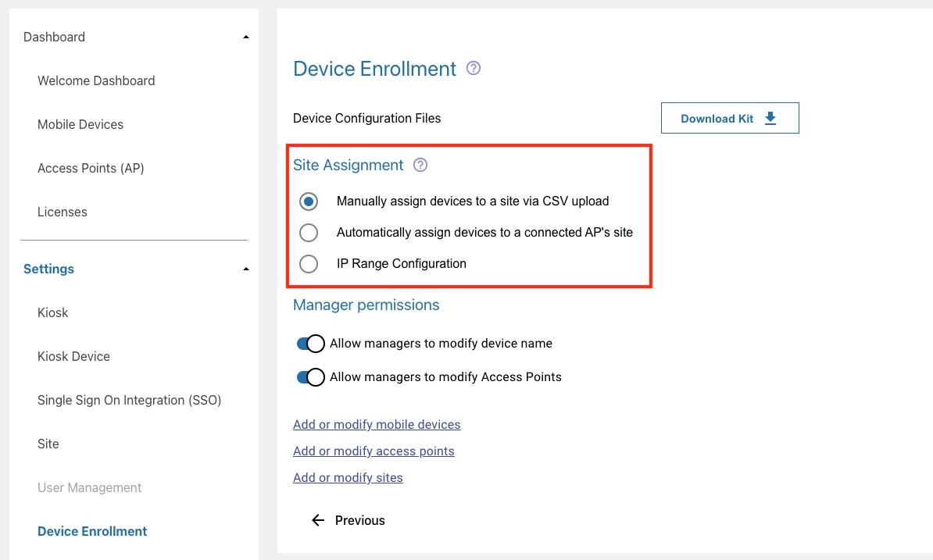Screen dimensions: 933x560
Task: Collapse the Settings section arrow
Action: tap(246, 269)
